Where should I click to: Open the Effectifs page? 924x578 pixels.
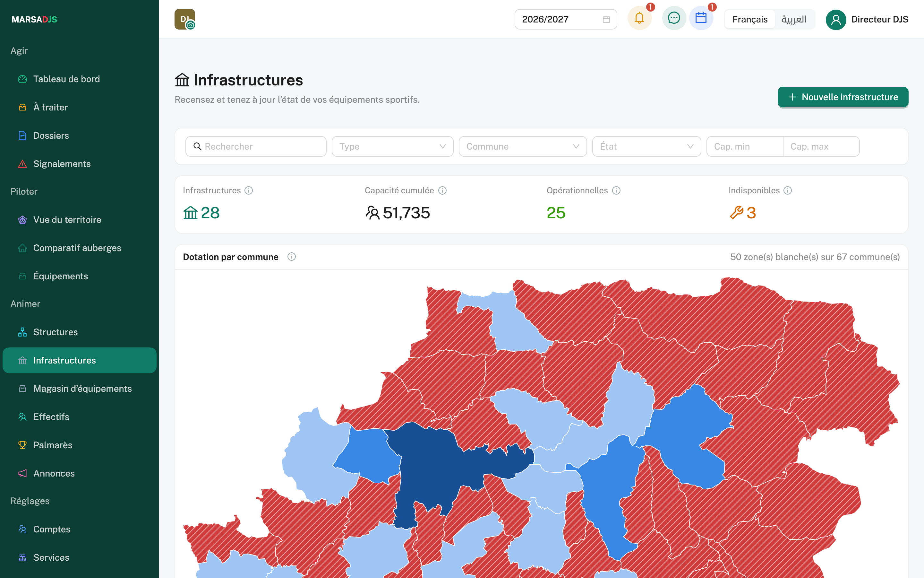click(80, 417)
